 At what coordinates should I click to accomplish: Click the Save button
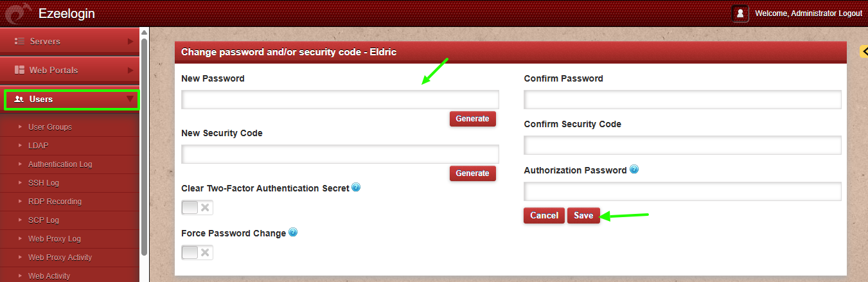click(583, 216)
